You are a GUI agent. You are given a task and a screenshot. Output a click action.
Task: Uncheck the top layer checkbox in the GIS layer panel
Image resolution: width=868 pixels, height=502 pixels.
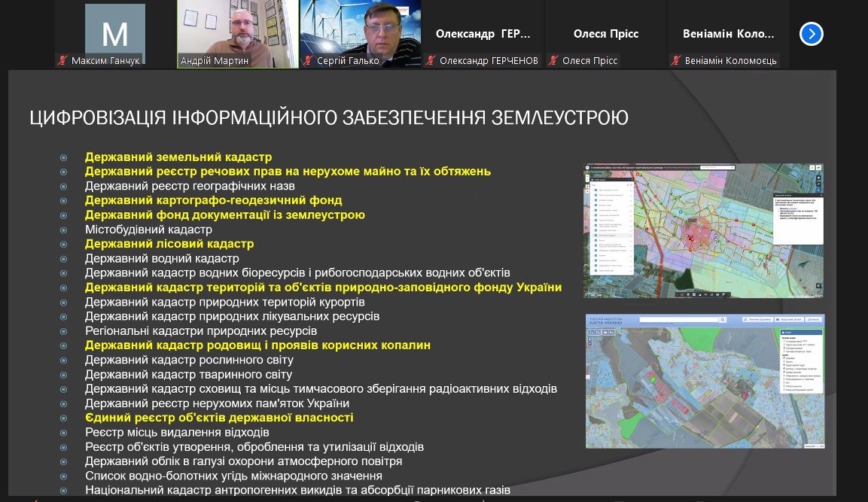(595, 189)
